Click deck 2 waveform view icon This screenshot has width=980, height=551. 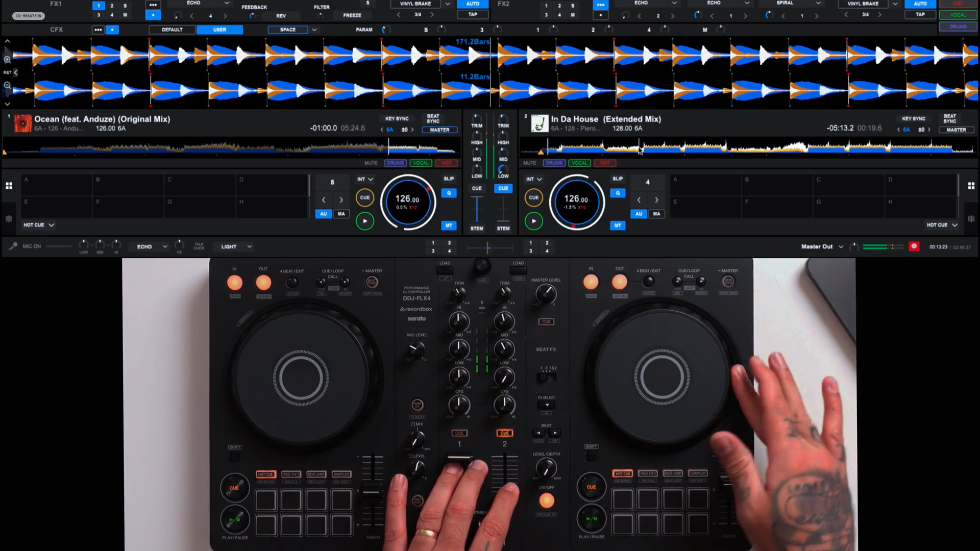(971, 219)
